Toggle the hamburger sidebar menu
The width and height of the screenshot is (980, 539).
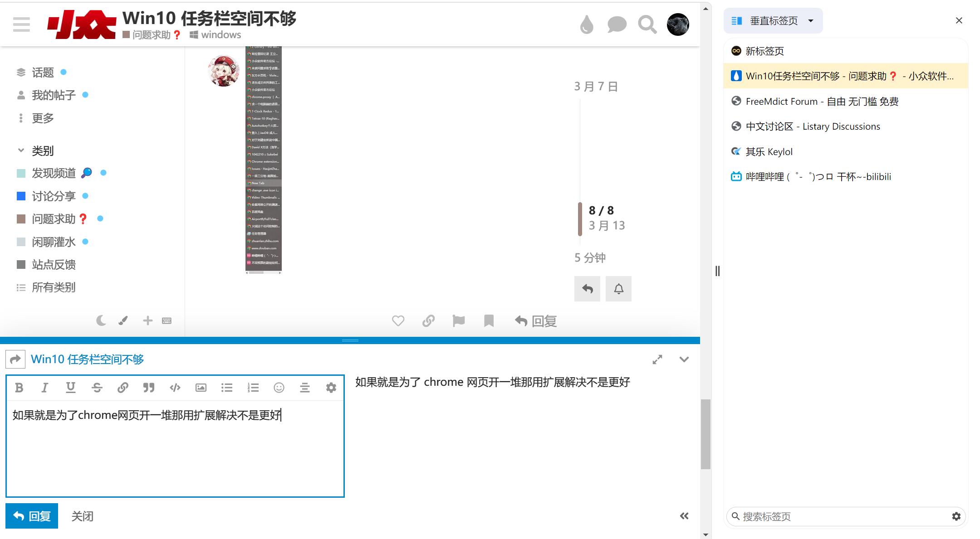[x=21, y=24]
